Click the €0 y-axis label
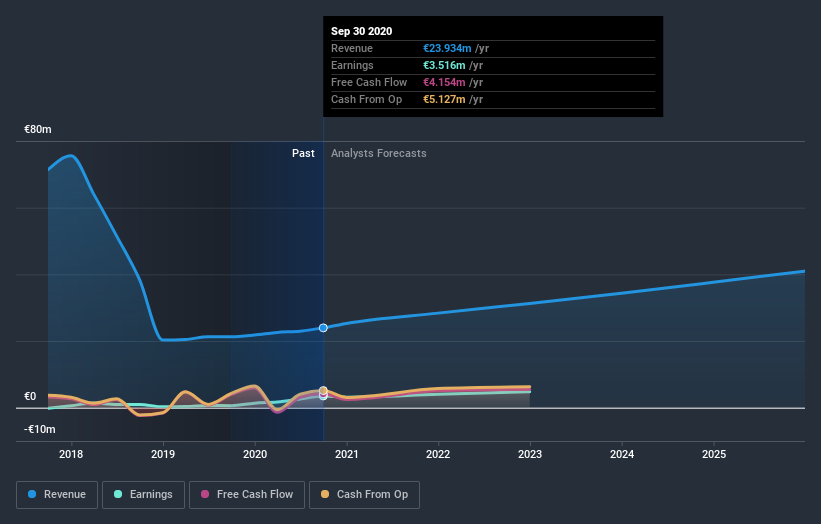 [x=30, y=396]
